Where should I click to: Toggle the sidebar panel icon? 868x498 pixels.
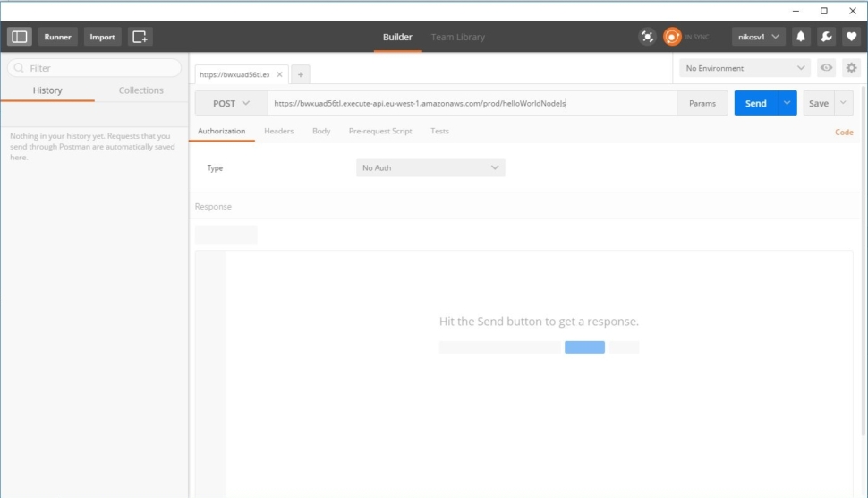coord(20,37)
